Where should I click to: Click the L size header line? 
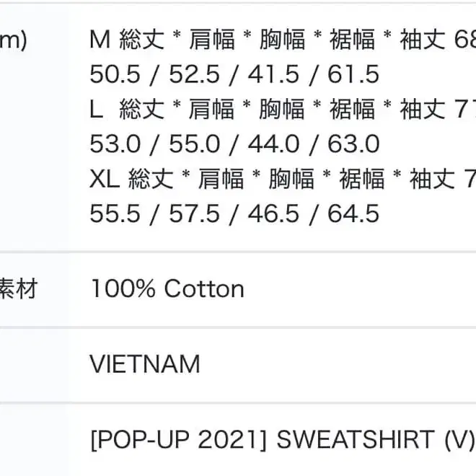click(x=281, y=109)
